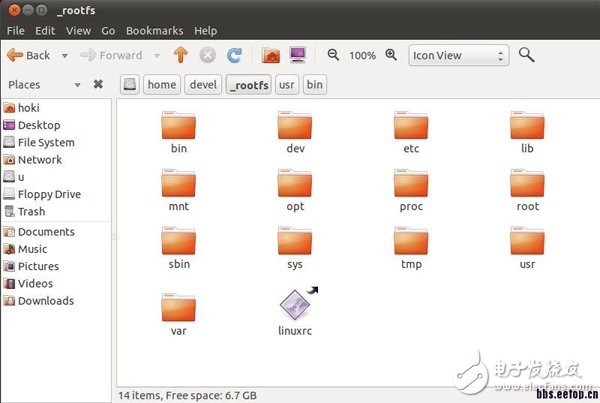Zoom in with the plus magnifier
This screenshot has width=600, height=403.
[391, 55]
